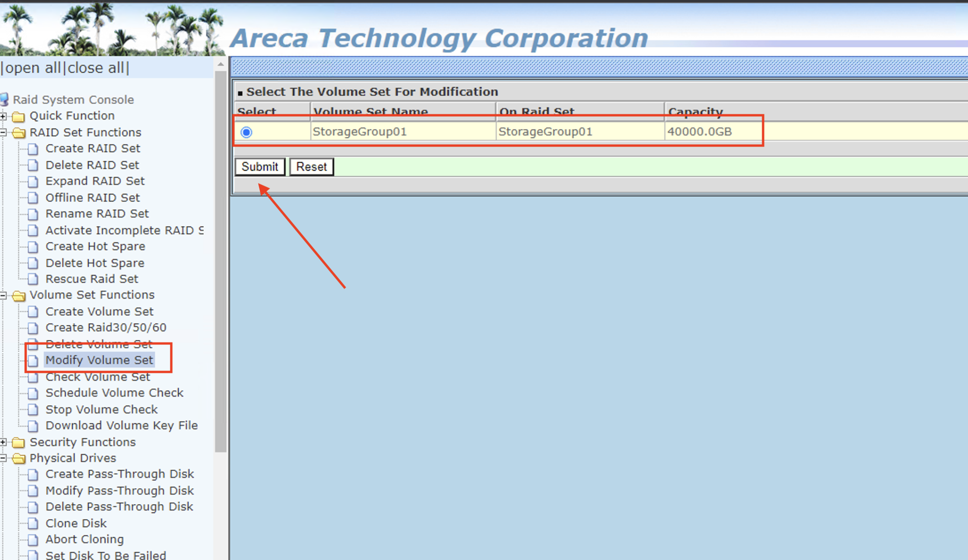Open the Rescue Raid Set item
The image size is (968, 560).
[x=92, y=279]
